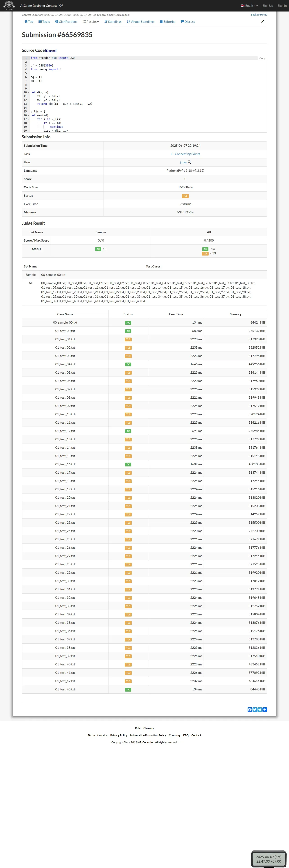Click the pin icon in tab bar
The image size is (289, 868).
[x=263, y=21]
